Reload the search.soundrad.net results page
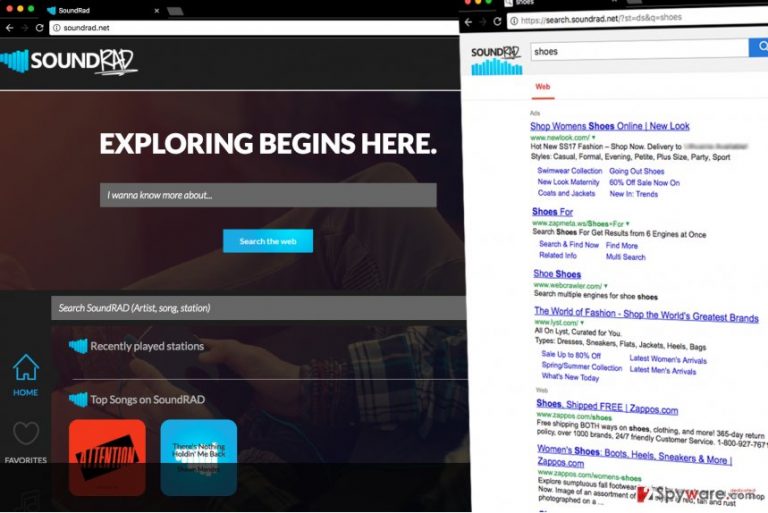Screen dimensions: 768x513 pos(497,21)
